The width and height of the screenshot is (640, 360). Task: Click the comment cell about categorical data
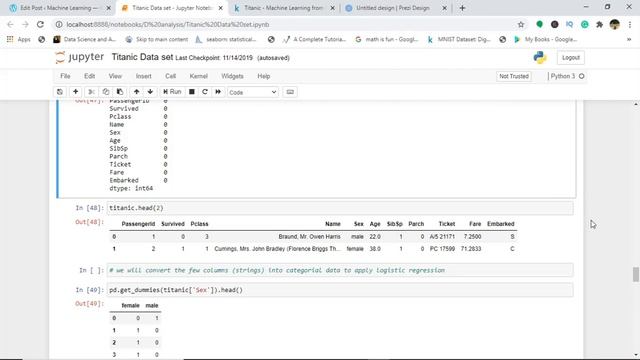340,270
